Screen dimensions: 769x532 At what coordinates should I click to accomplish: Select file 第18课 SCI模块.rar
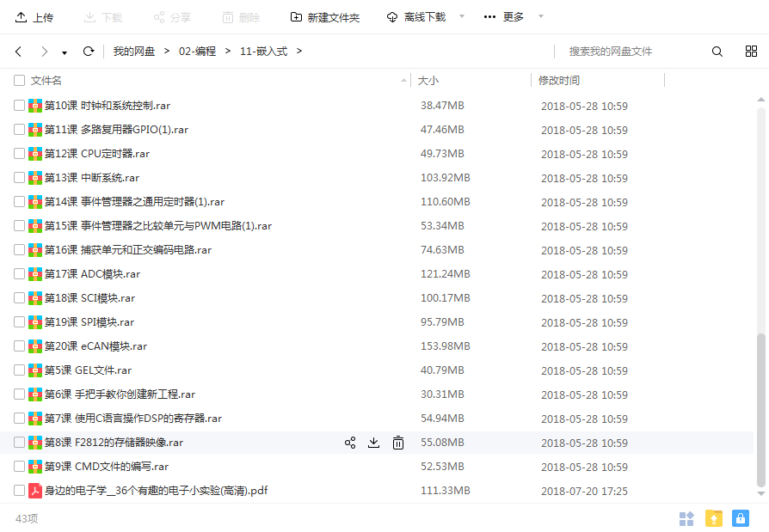pos(89,298)
